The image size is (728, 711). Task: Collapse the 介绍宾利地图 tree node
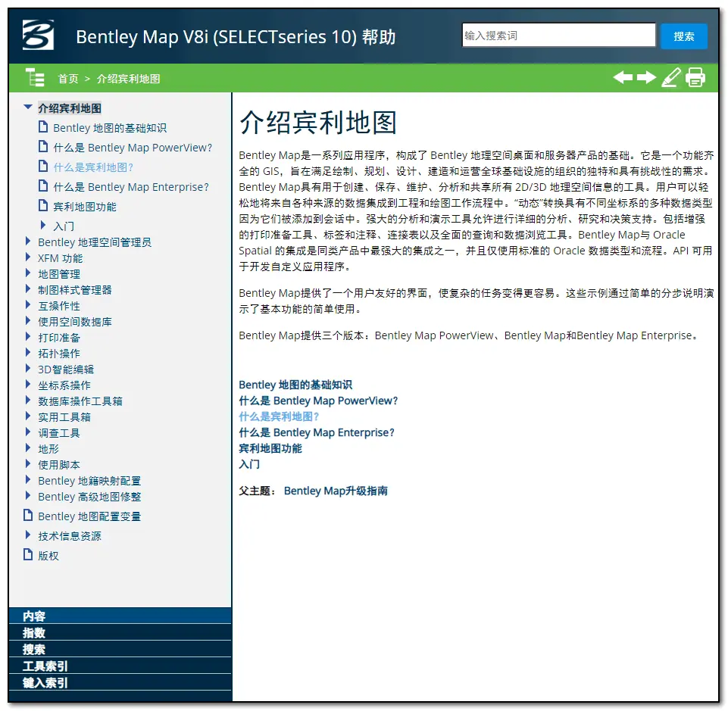point(28,108)
